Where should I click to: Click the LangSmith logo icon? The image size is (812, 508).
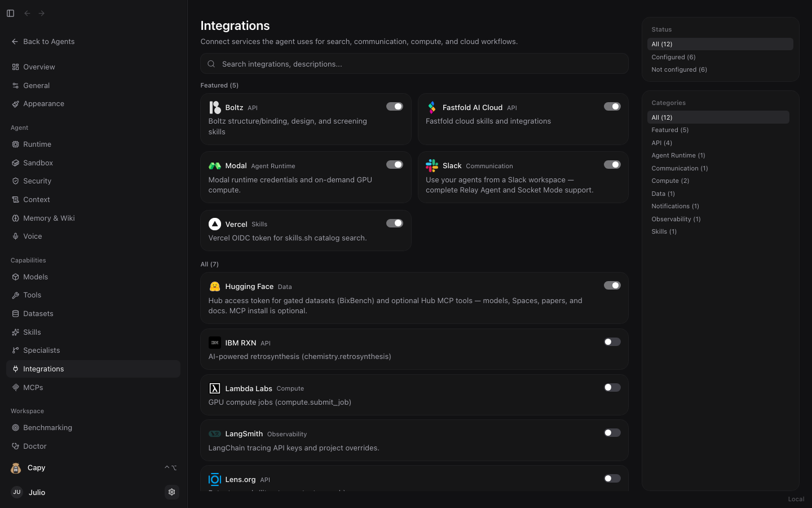215,434
